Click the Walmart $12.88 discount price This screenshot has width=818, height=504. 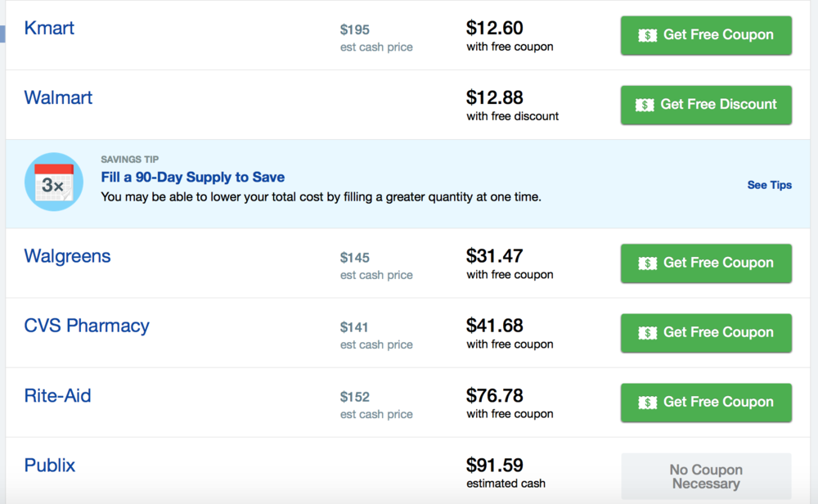coord(494,98)
